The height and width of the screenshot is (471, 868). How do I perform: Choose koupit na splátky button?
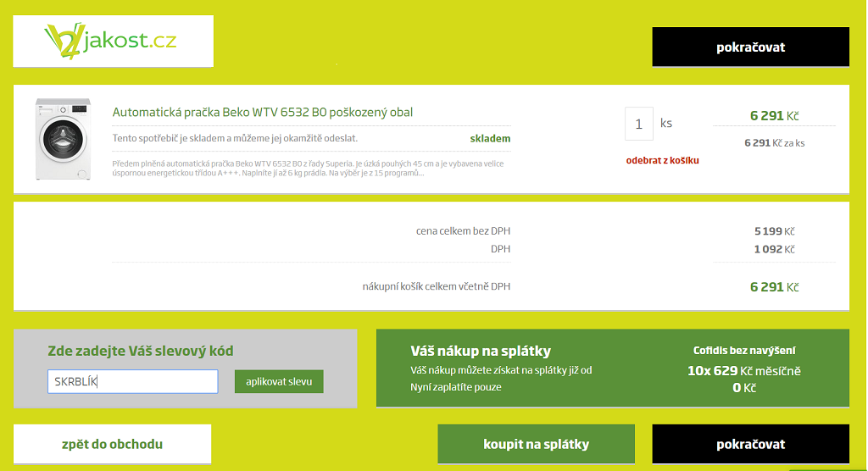(536, 444)
